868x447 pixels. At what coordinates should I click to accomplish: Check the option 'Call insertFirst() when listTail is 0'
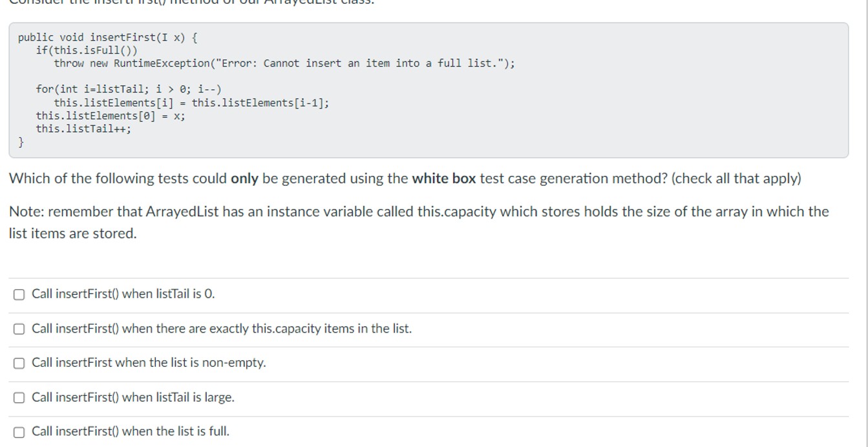point(19,294)
